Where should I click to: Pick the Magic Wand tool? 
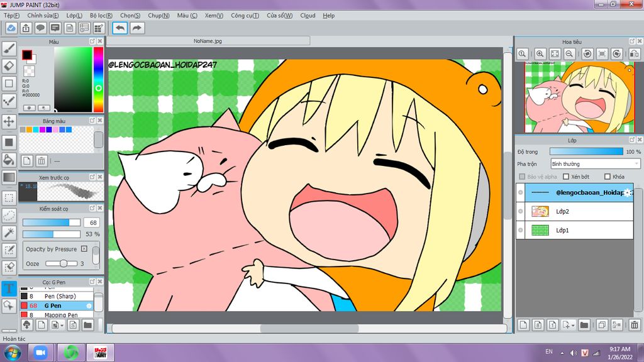coord(9,233)
